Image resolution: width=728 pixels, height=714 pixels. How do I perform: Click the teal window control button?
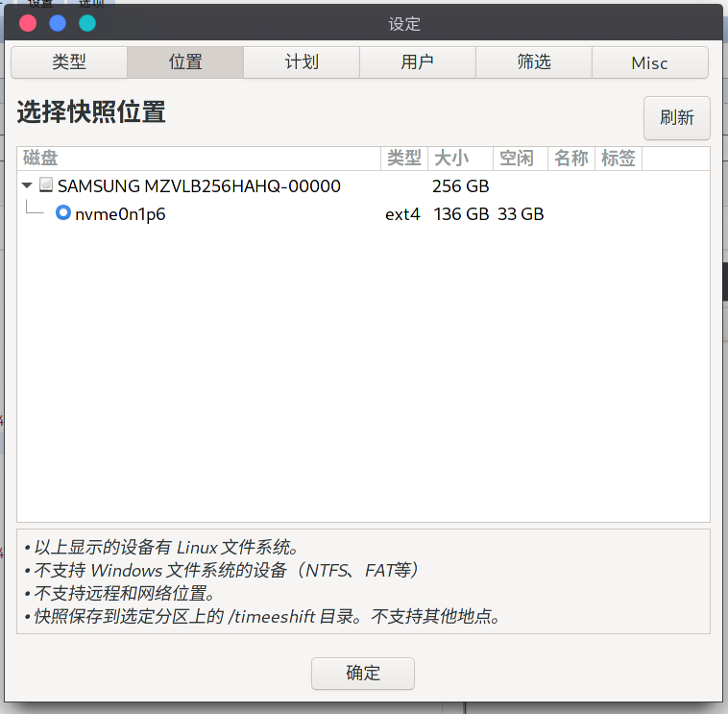pos(87,23)
